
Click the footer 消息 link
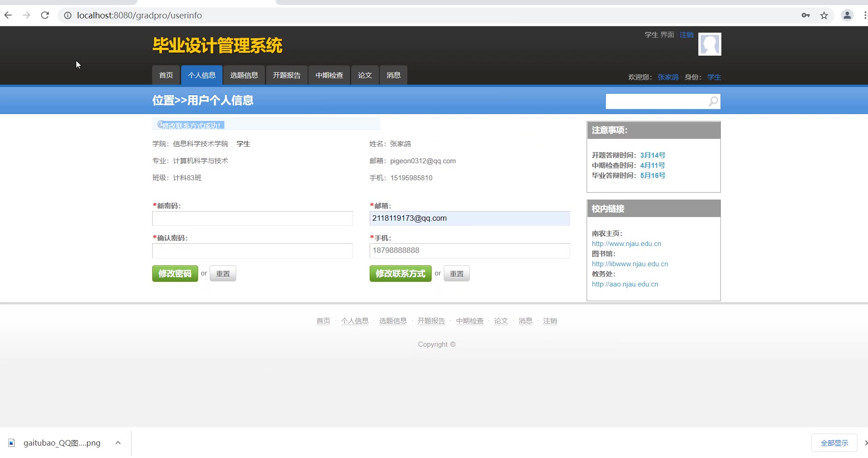click(x=525, y=321)
